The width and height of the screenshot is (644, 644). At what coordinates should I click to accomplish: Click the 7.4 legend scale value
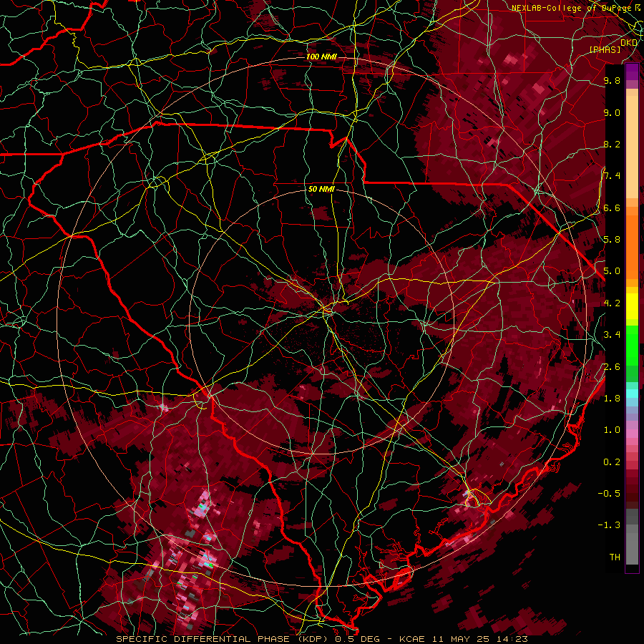(612, 176)
